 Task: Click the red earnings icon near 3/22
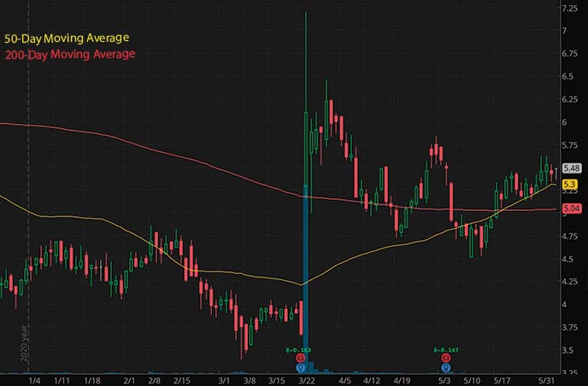tap(300, 358)
